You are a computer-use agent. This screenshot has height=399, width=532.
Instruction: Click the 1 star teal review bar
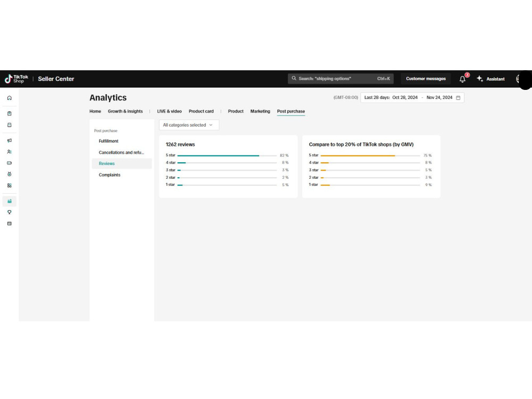180,185
